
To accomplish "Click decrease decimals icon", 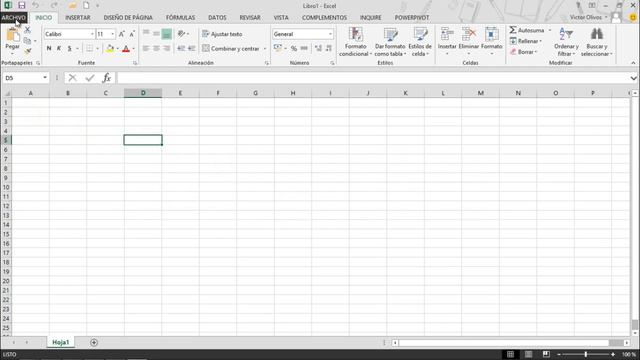I will [x=329, y=49].
